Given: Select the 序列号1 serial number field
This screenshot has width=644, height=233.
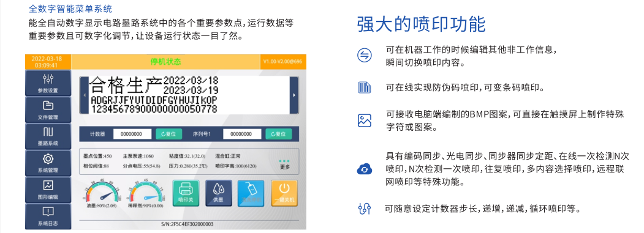Looking at the screenshot, I should pyautogui.click(x=242, y=134).
